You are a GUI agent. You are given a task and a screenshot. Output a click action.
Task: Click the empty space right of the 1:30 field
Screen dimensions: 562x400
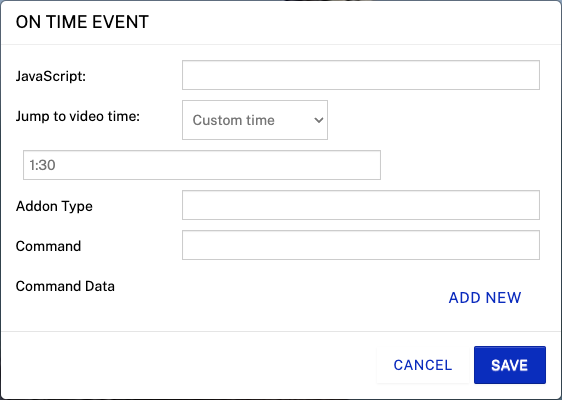tap(462, 165)
